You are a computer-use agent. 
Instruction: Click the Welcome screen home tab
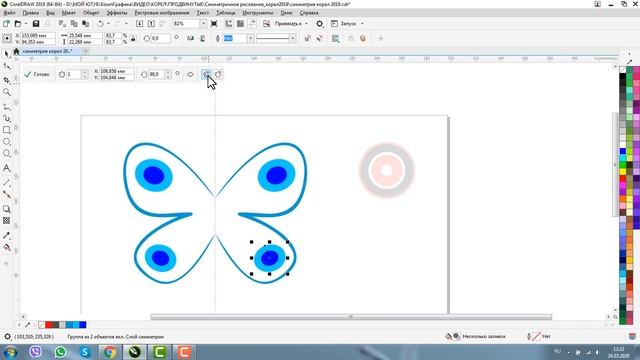(16, 51)
